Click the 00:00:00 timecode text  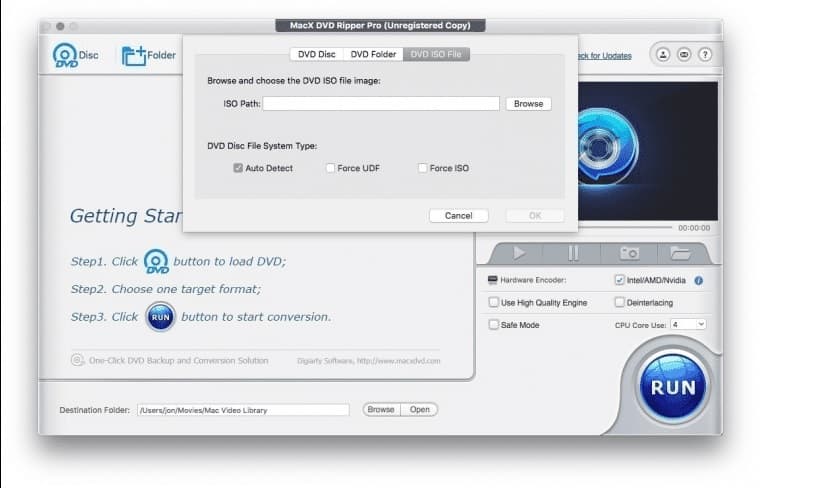coord(694,228)
